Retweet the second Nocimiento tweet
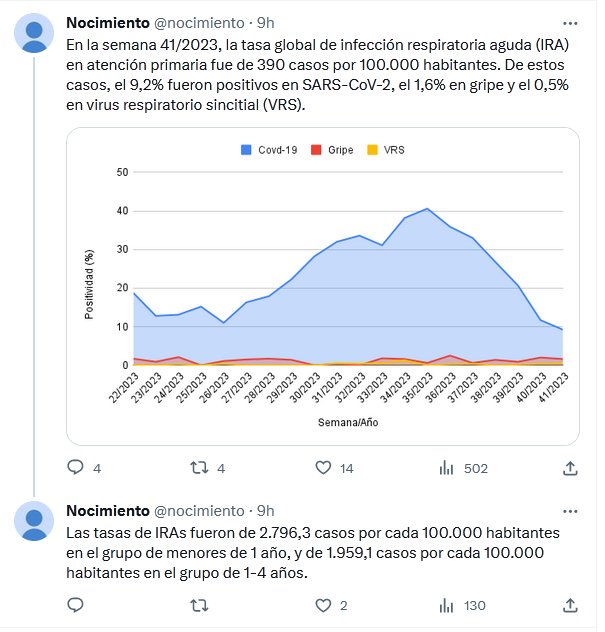The height and width of the screenshot is (632, 605). 200,604
